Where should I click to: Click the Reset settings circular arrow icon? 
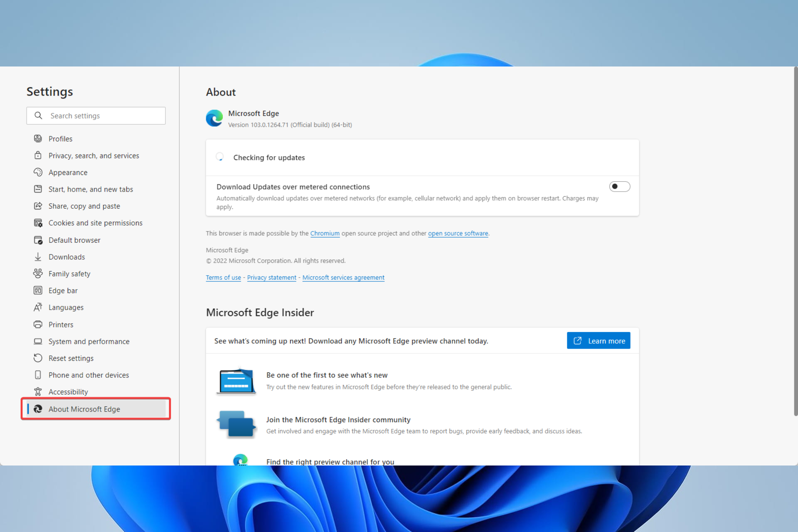point(38,358)
